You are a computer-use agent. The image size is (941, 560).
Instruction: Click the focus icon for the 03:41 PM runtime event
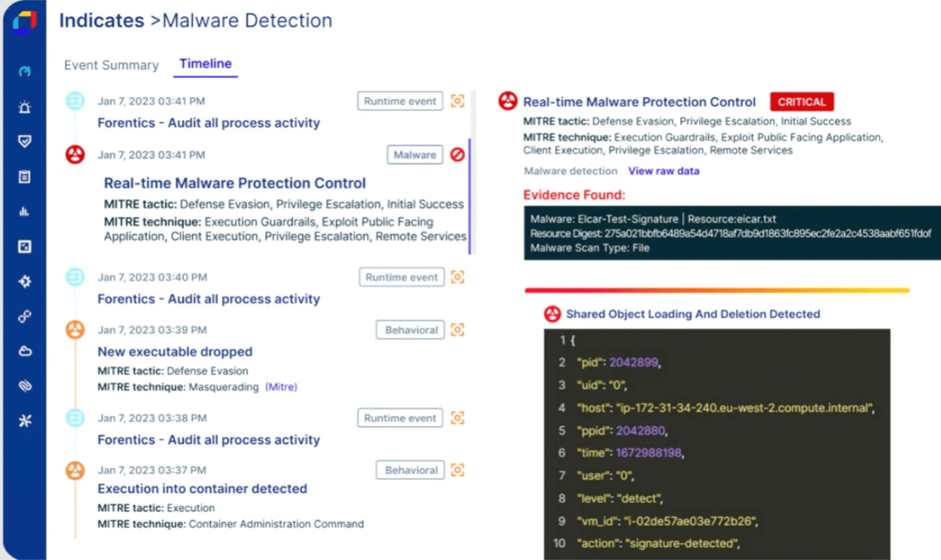(x=458, y=101)
